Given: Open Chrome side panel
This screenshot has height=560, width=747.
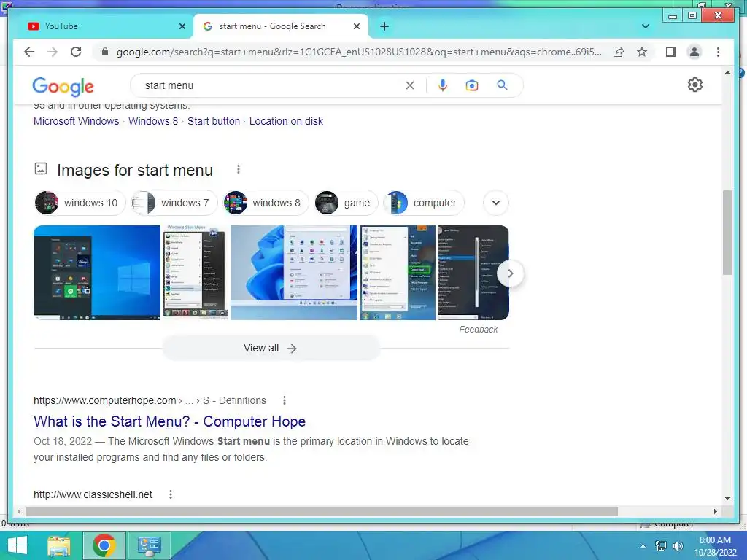Looking at the screenshot, I should (x=671, y=52).
